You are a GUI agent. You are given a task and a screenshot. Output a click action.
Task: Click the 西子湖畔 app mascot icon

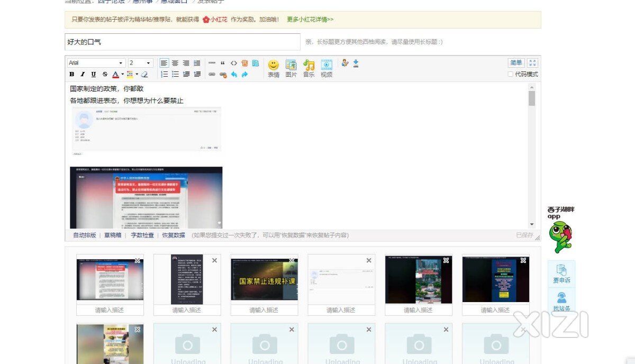click(560, 237)
